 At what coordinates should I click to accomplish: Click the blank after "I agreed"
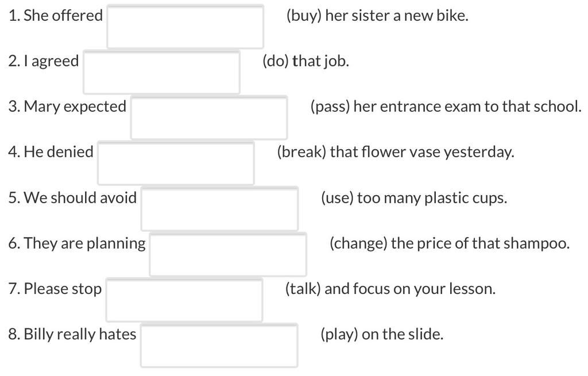pyautogui.click(x=161, y=72)
